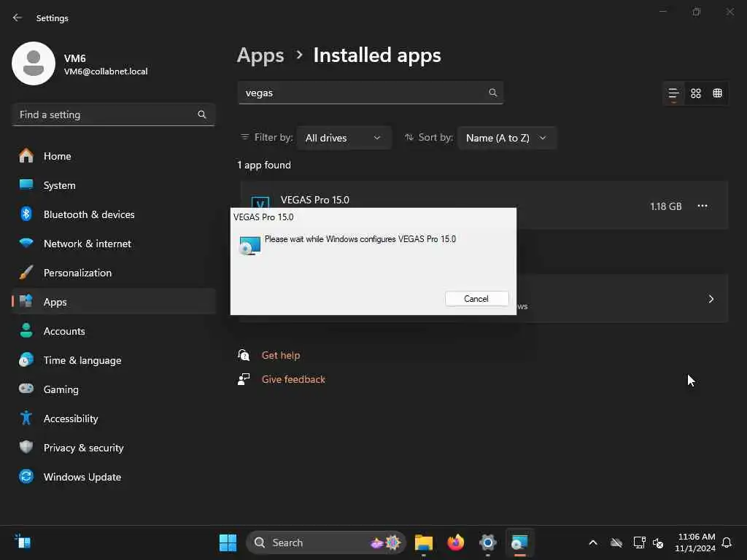The height and width of the screenshot is (560, 747).
Task: Open Privacy & security page
Action: pyautogui.click(x=113, y=448)
